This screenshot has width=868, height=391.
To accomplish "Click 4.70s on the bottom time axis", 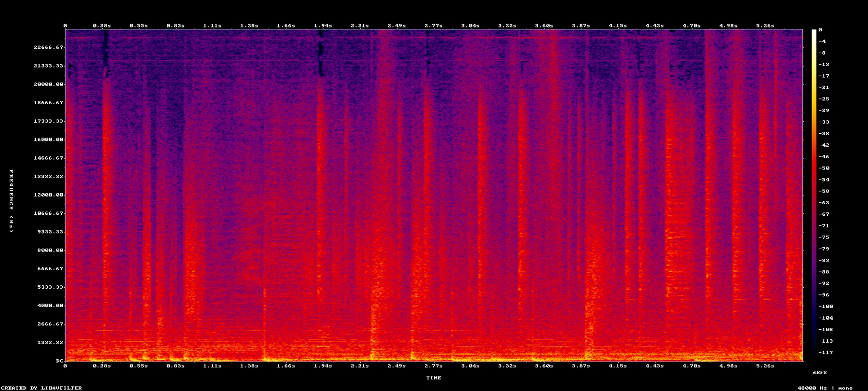I will (x=691, y=366).
